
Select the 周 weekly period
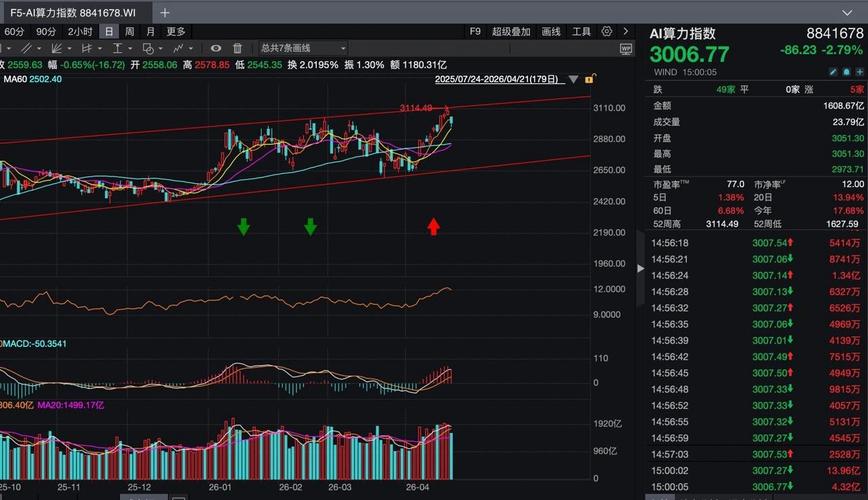point(130,32)
